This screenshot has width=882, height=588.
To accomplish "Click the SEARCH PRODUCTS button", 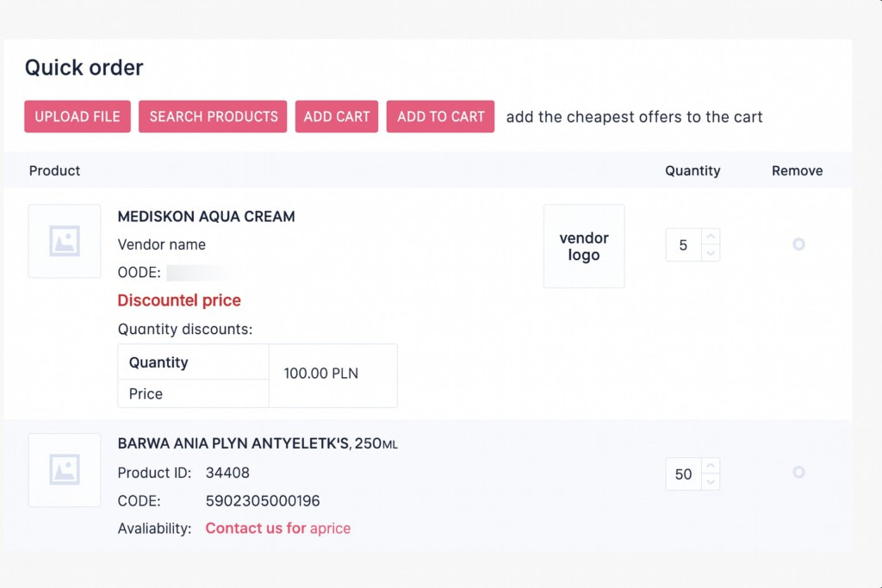I will (x=212, y=116).
